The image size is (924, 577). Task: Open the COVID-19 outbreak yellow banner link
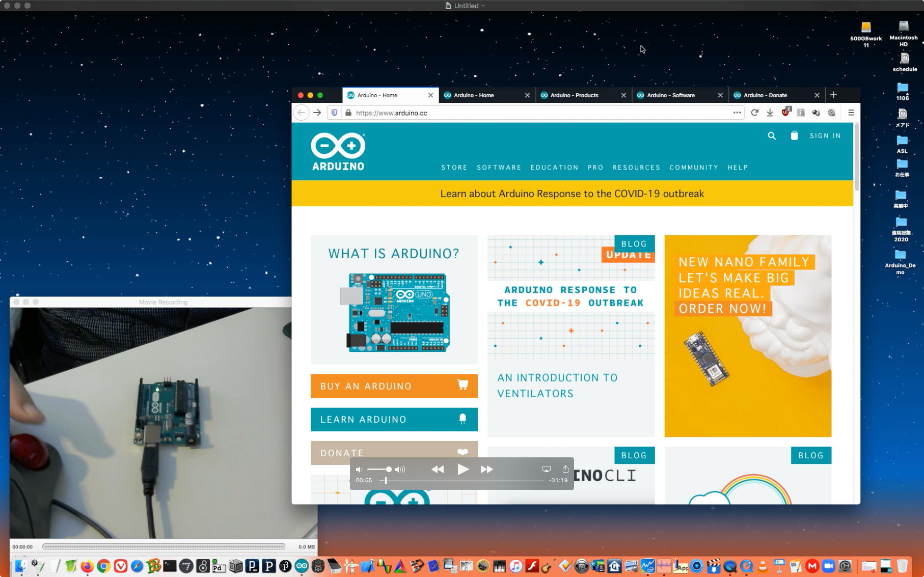click(572, 194)
